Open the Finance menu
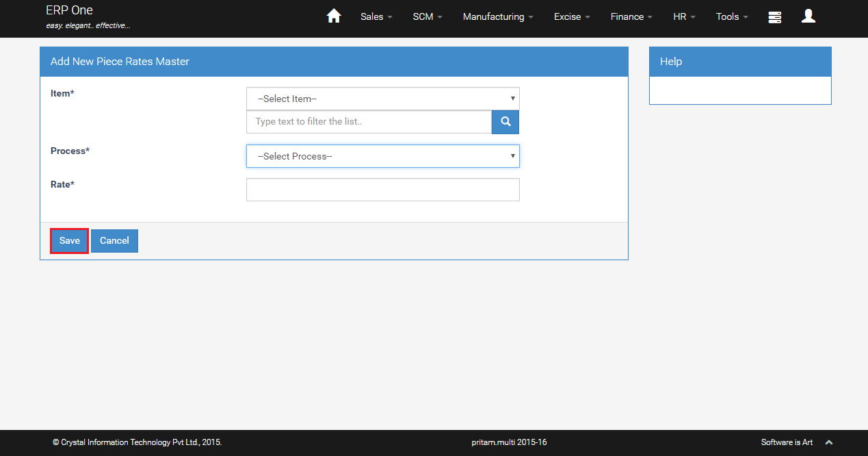The width and height of the screenshot is (868, 456). coord(631,16)
